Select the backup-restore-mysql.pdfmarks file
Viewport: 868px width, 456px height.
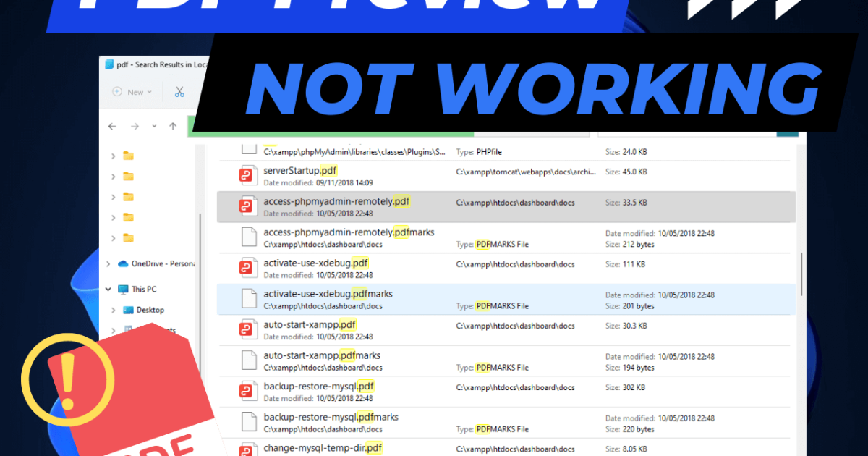pos(506,422)
